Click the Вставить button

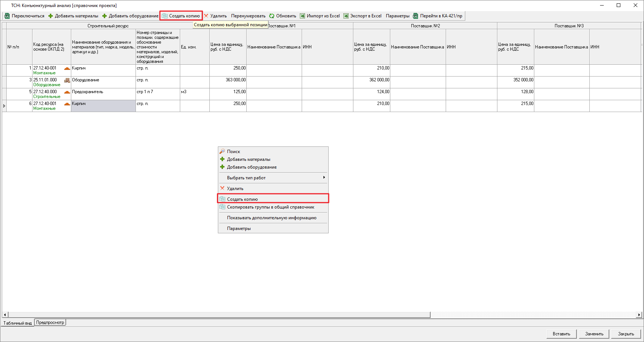coord(561,334)
